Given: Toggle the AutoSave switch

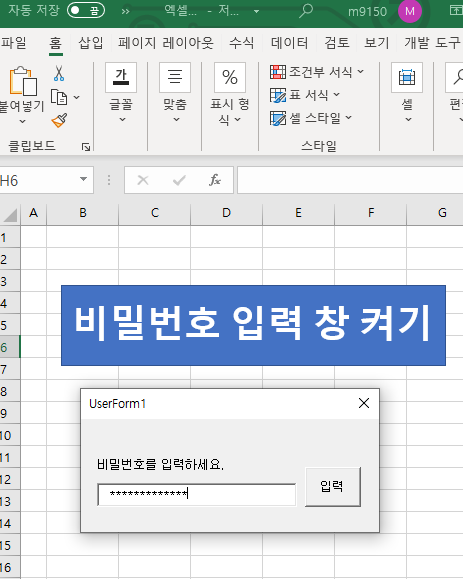Looking at the screenshot, I should coord(86,10).
